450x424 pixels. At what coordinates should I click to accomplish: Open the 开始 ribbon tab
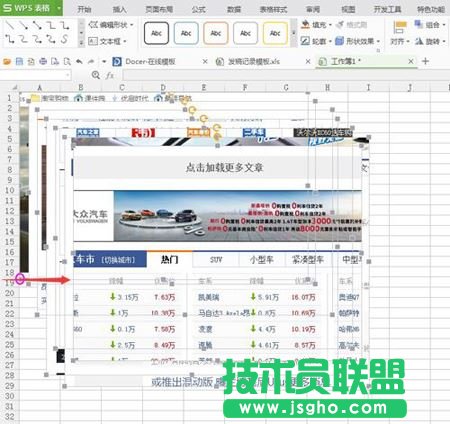(x=84, y=9)
